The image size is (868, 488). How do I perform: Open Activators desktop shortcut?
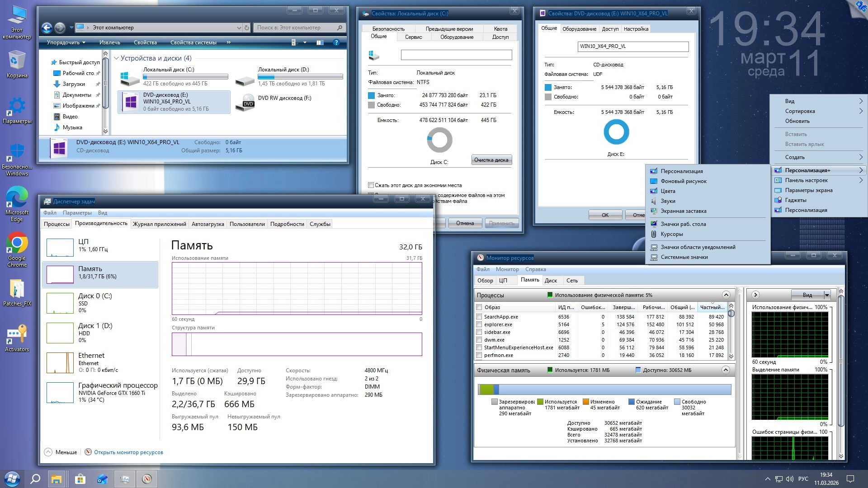(x=17, y=335)
